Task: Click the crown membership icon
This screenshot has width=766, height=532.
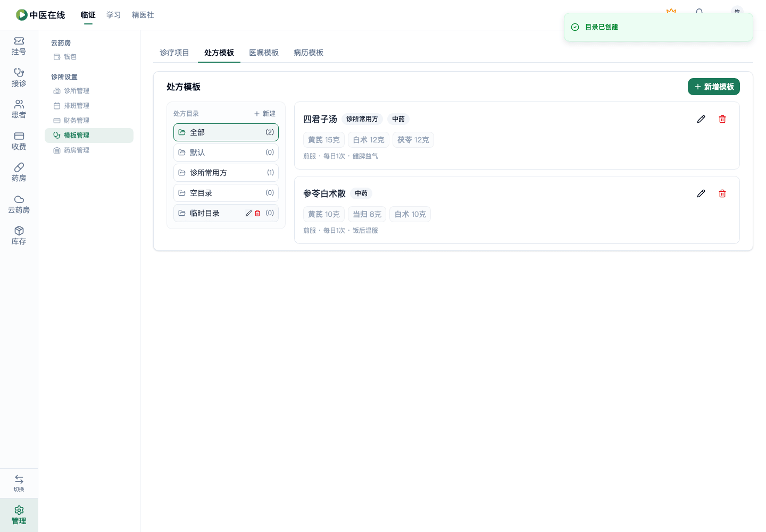Action: (x=671, y=12)
